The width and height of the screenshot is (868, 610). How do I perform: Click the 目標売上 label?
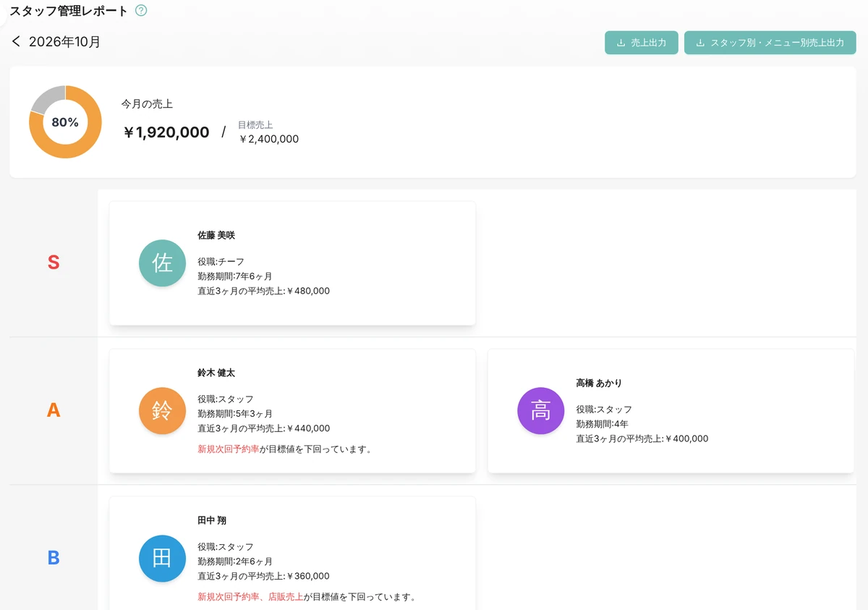pos(255,124)
